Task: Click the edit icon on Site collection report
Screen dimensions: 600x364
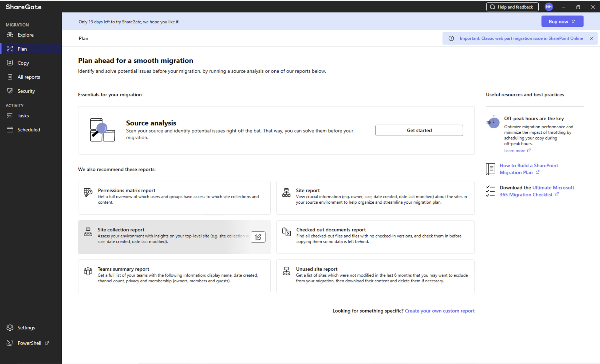Action: (x=258, y=237)
